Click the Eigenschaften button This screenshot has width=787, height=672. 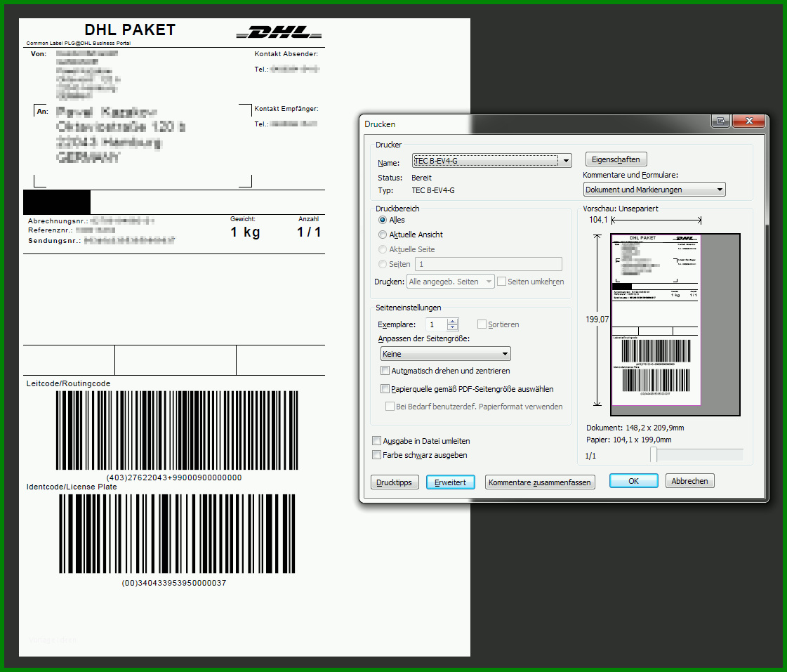(x=616, y=159)
